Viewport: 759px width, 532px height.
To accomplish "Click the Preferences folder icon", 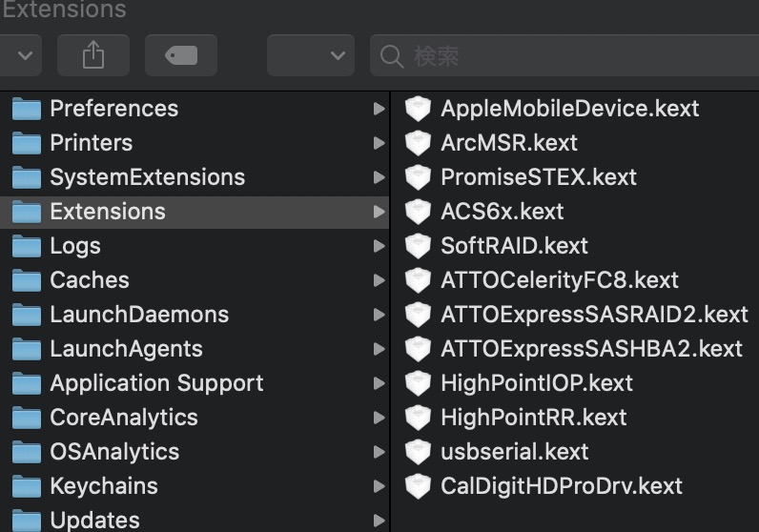I will point(26,109).
